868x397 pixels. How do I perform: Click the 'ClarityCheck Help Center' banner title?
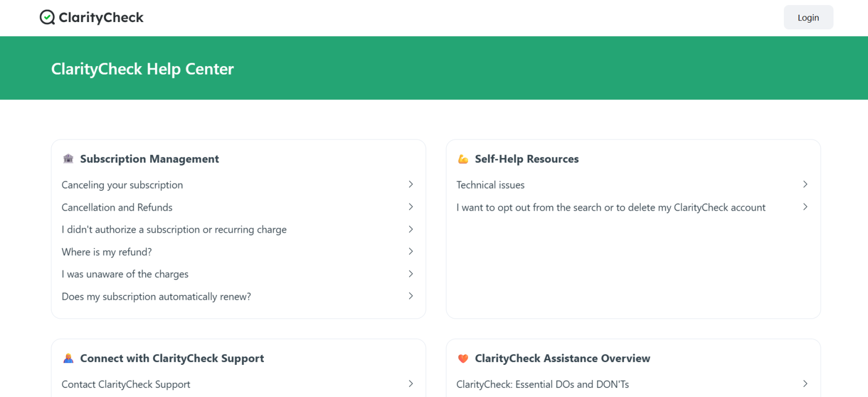pyautogui.click(x=142, y=69)
